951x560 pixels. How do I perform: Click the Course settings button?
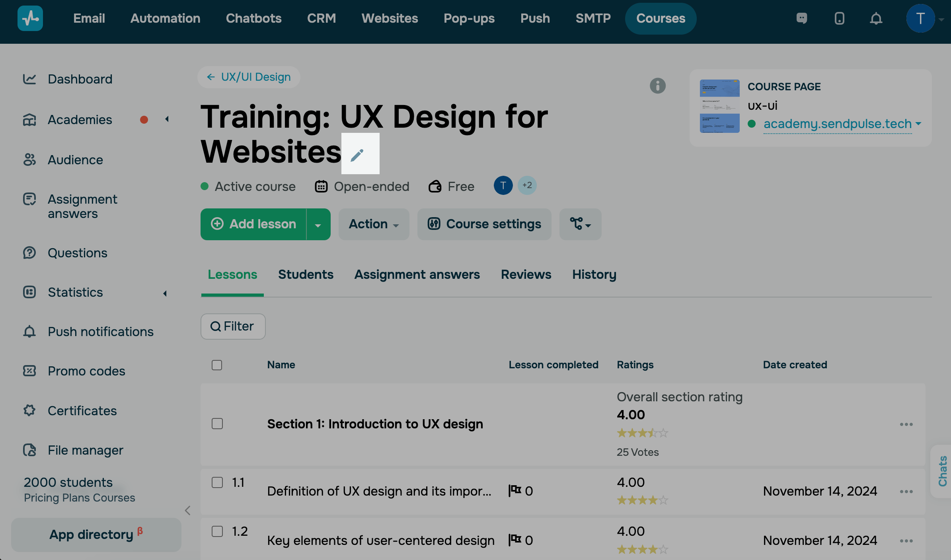coord(484,224)
